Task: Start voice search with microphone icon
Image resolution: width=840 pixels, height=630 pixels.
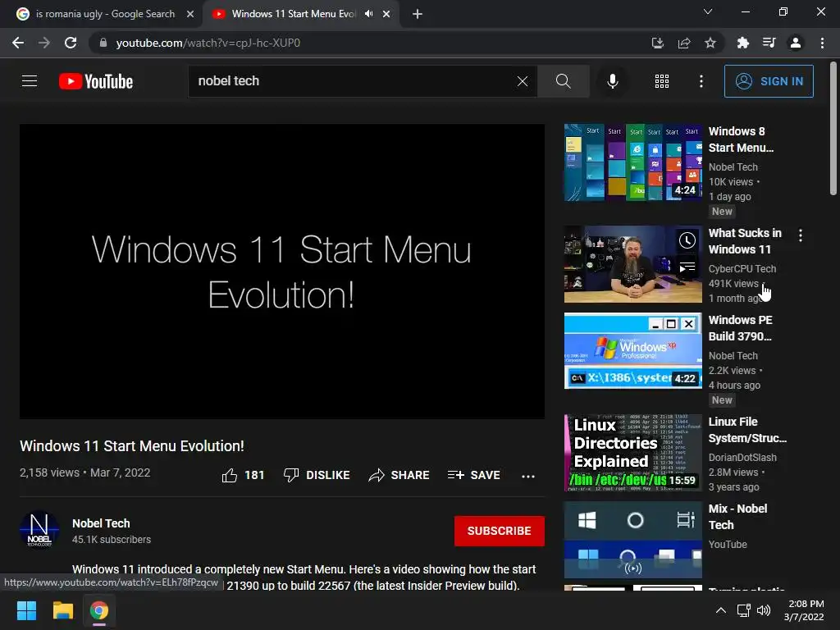Action: click(612, 81)
